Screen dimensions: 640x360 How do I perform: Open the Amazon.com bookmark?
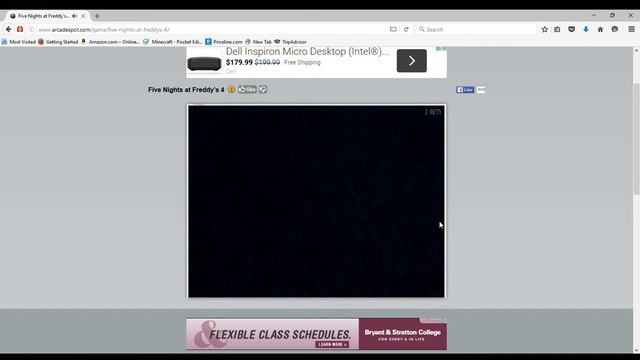click(111, 42)
